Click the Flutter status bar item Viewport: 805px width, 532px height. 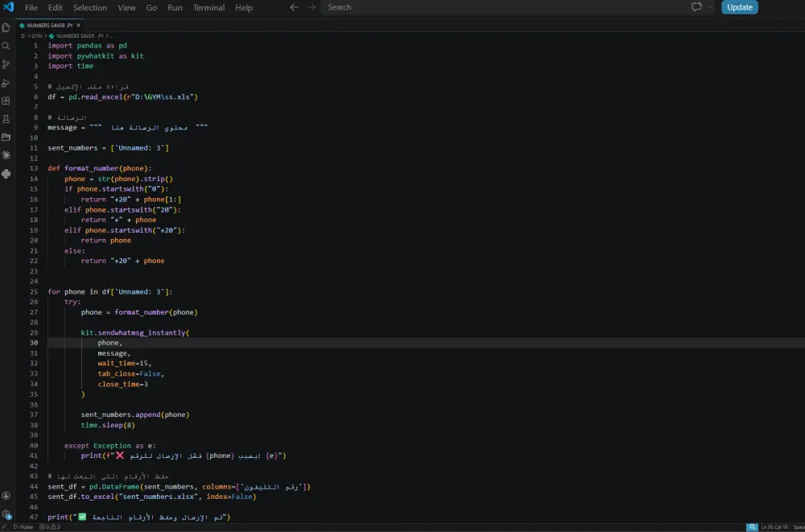pyautogui.click(x=23, y=527)
